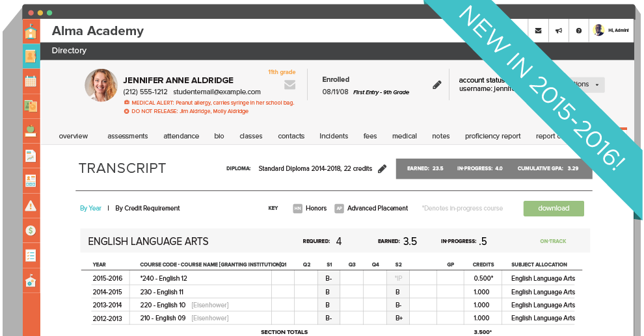View transcript By Credit Requirement
644x336 pixels.
(148, 209)
